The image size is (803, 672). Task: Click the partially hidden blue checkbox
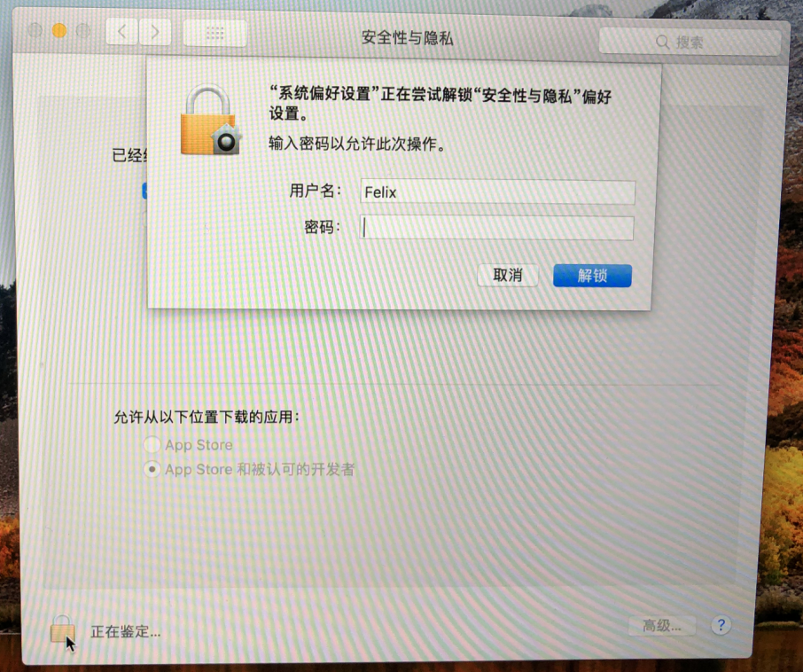click(x=145, y=191)
